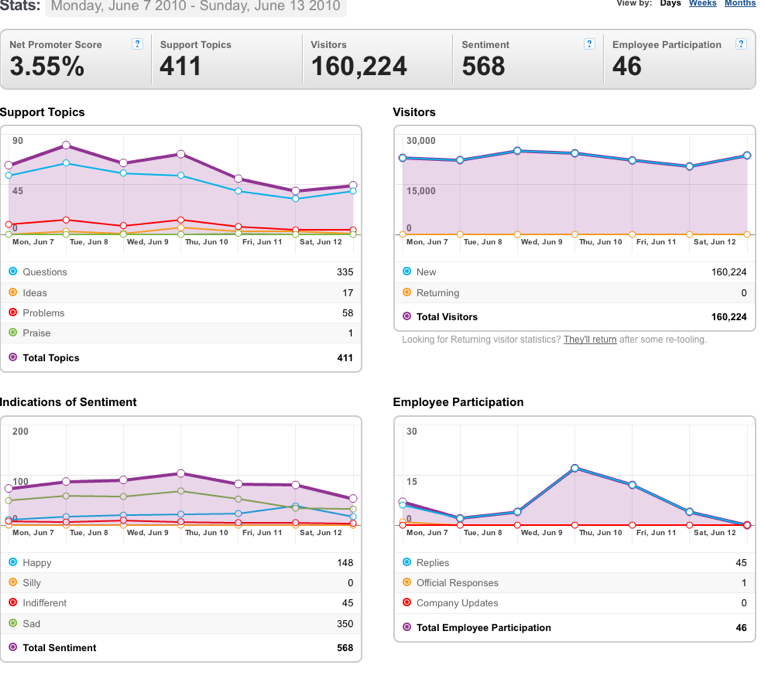Open the They'll return link
Image resolution: width=765 pixels, height=676 pixels.
point(590,339)
